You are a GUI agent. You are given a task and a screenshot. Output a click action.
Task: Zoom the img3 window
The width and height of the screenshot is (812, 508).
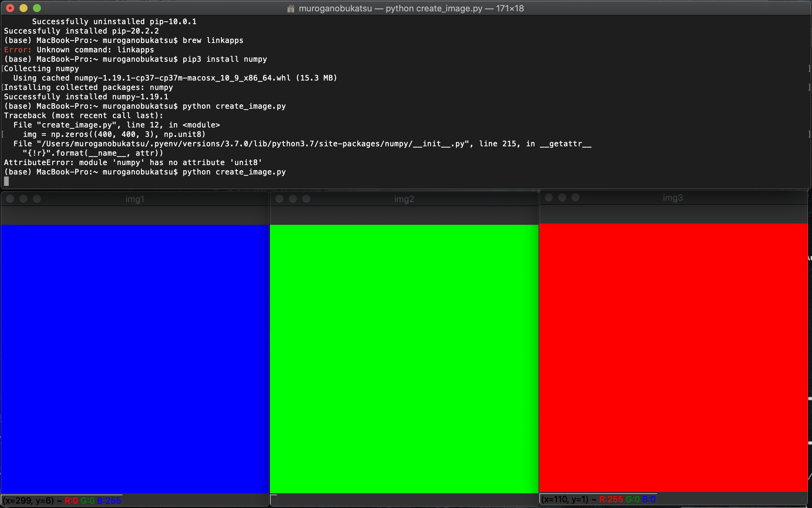576,197
